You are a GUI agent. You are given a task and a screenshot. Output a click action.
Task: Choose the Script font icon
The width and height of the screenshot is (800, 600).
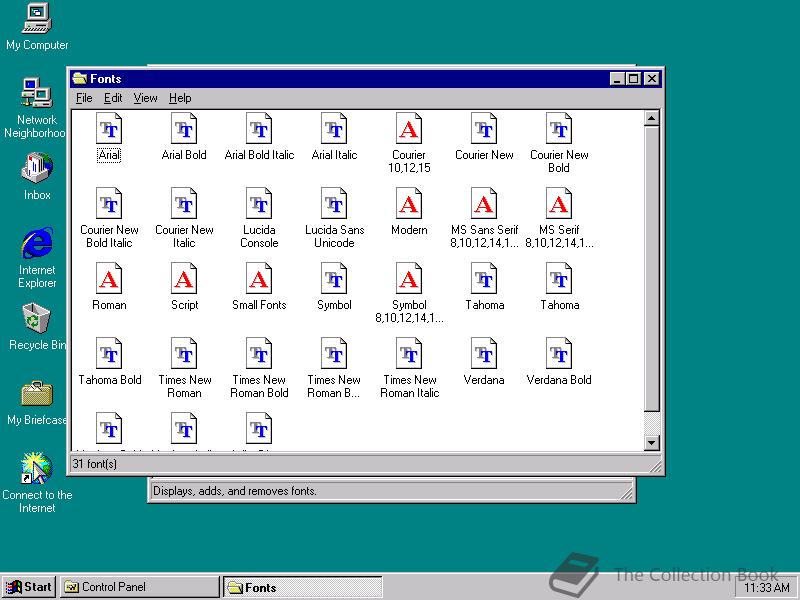click(184, 279)
